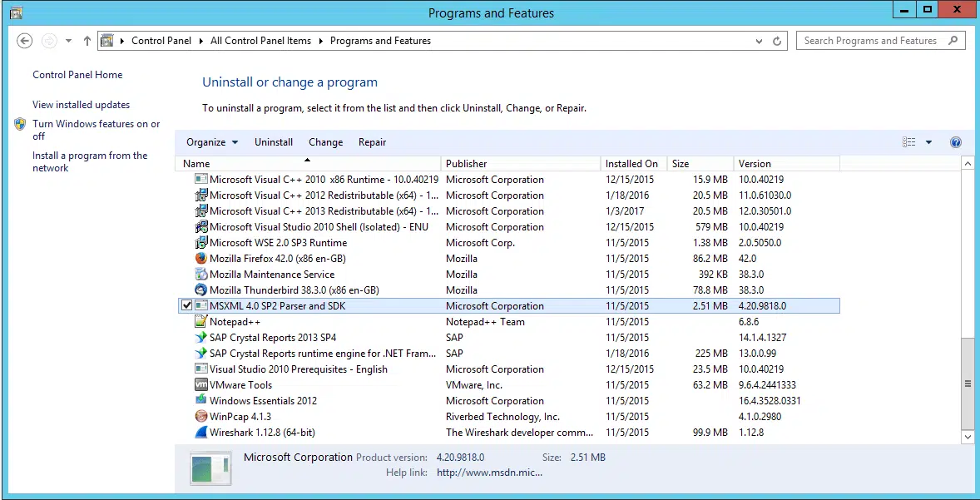Open the msdn help link in the details pane
The width and height of the screenshot is (980, 500).
489,473
